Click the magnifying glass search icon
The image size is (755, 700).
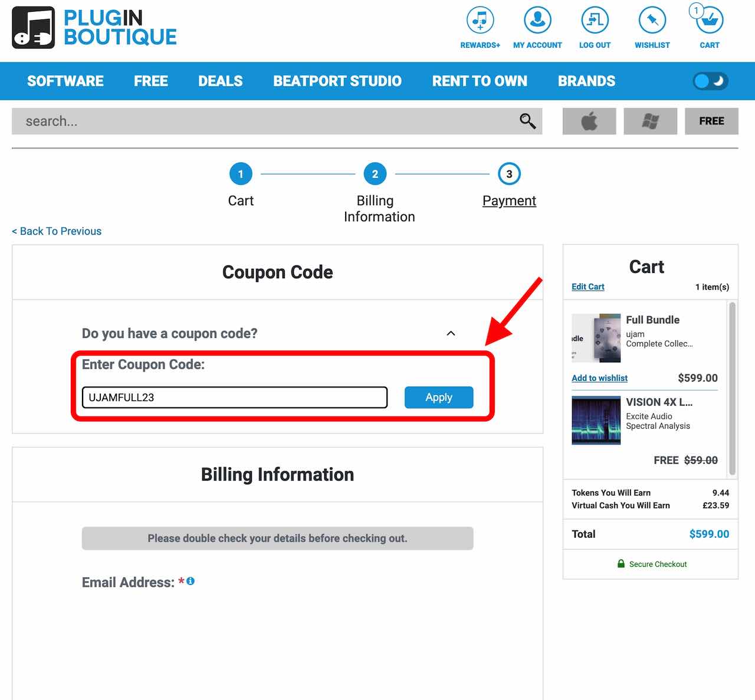point(527,121)
